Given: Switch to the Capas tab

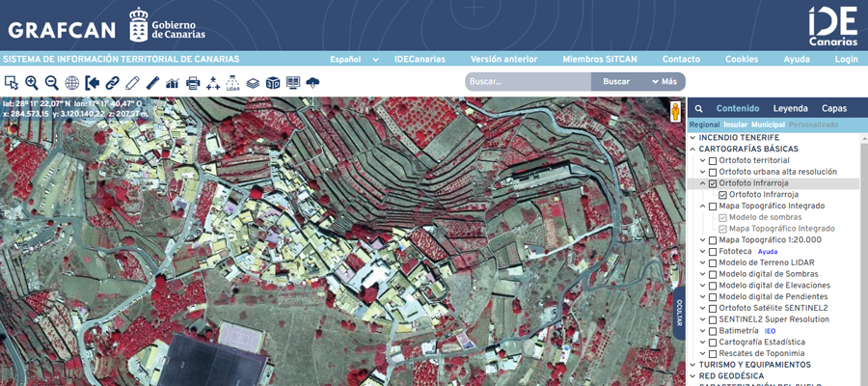Looking at the screenshot, I should coord(833,108).
